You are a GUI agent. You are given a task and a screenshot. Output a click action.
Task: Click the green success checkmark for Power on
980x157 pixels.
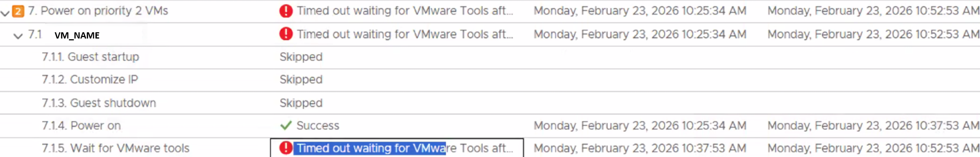(x=286, y=125)
